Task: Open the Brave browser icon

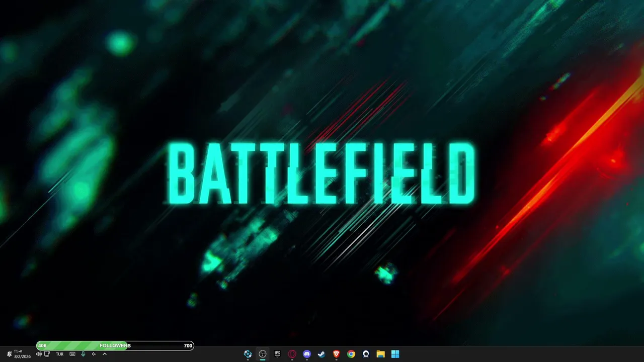Action: 336,354
